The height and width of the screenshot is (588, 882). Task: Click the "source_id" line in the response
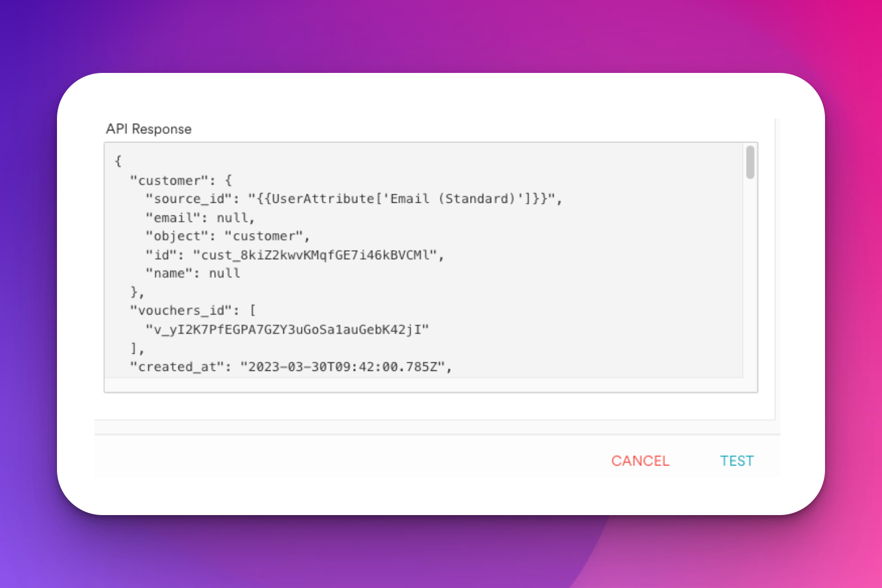(354, 199)
